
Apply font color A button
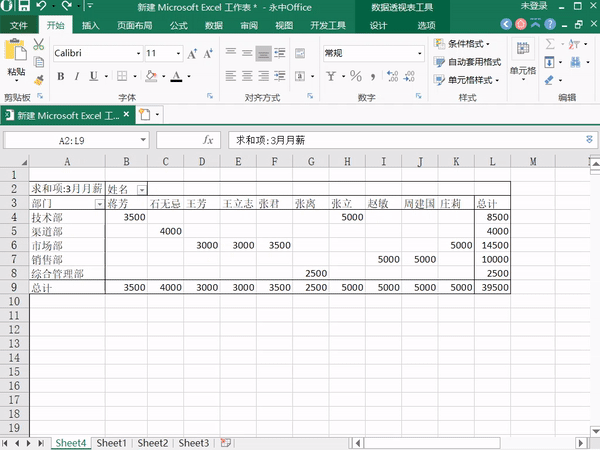click(176, 76)
